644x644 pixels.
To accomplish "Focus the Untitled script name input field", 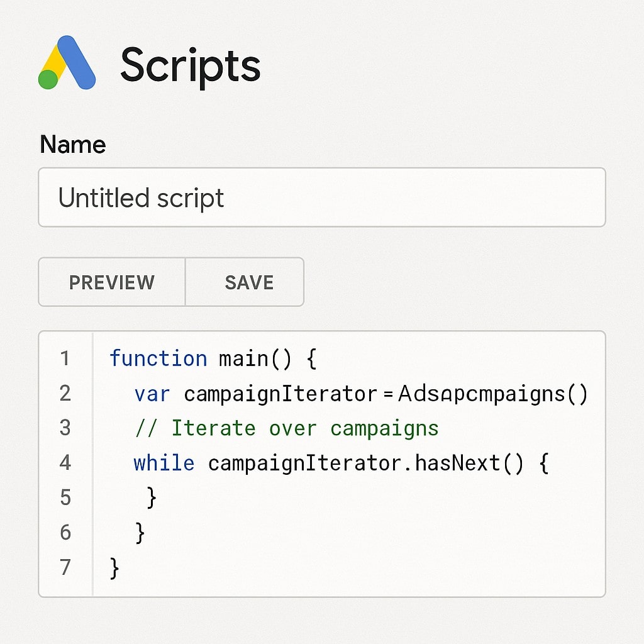I will click(322, 197).
